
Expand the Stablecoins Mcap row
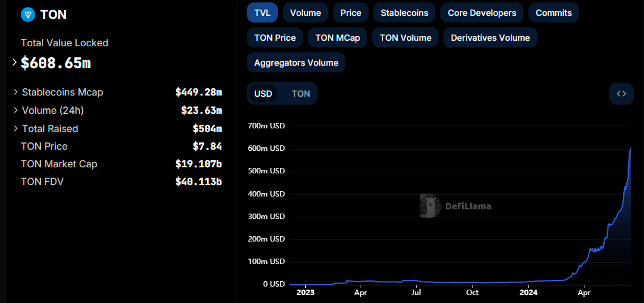tap(16, 92)
